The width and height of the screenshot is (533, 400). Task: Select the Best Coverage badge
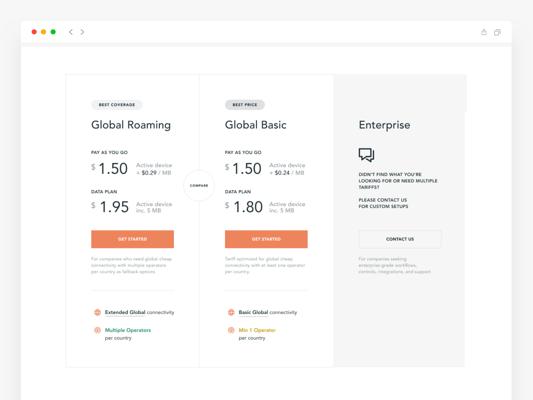117,105
